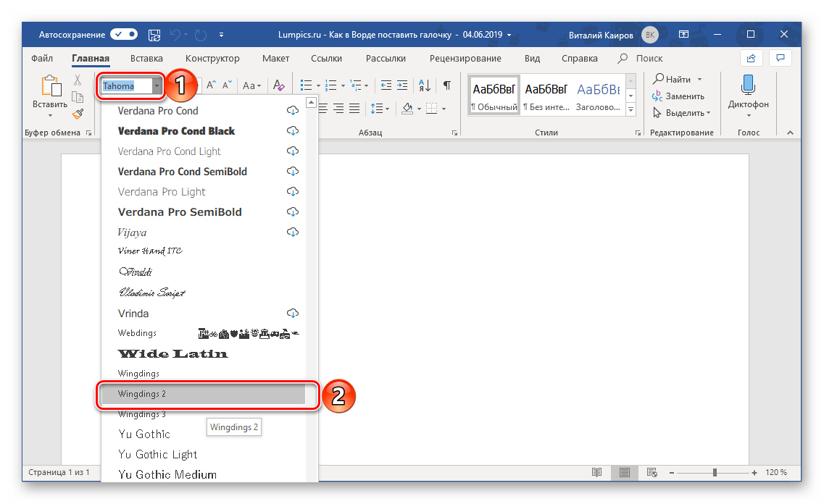Screen dimensions: 824x504
Task: Increase font size with larger A icon
Action: coord(212,85)
